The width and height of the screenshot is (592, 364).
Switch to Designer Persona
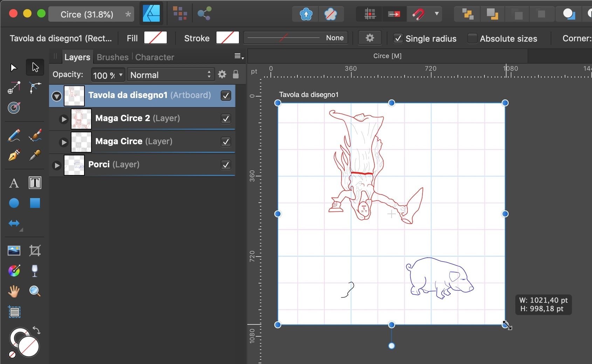tap(151, 14)
